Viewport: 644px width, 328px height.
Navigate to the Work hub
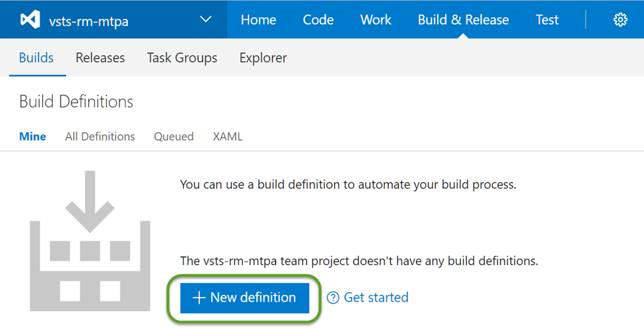[x=376, y=20]
